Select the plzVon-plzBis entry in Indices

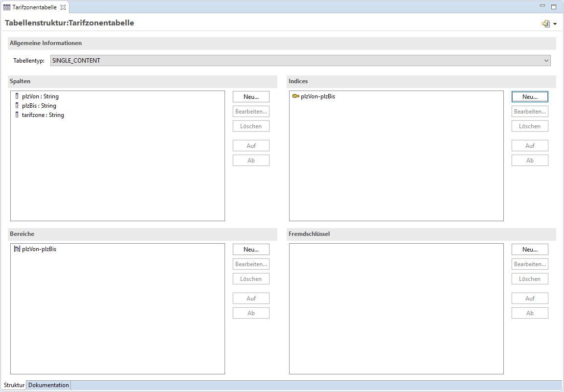click(x=318, y=96)
